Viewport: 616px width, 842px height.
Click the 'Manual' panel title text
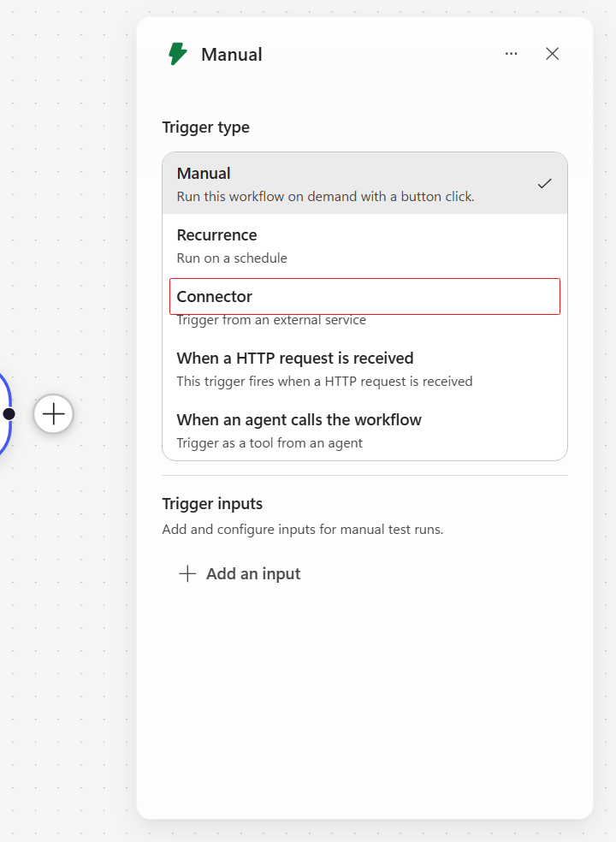pyautogui.click(x=232, y=54)
